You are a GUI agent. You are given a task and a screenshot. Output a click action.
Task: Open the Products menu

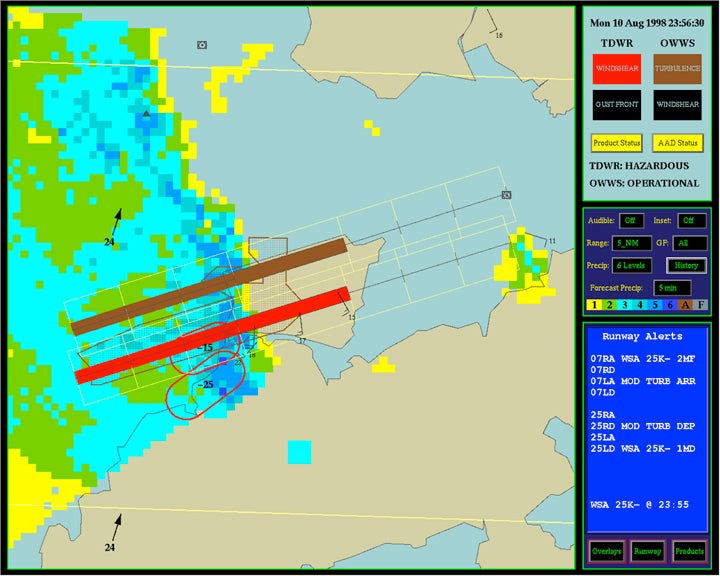[x=688, y=551]
